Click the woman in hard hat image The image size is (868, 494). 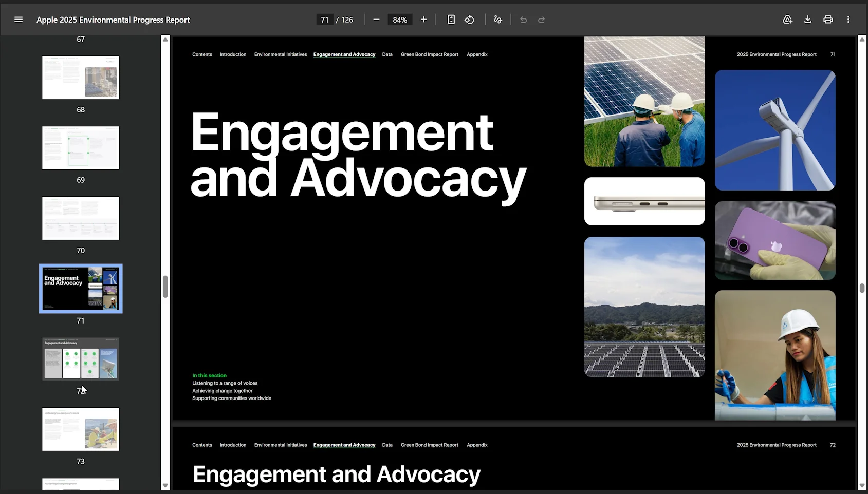(775, 355)
